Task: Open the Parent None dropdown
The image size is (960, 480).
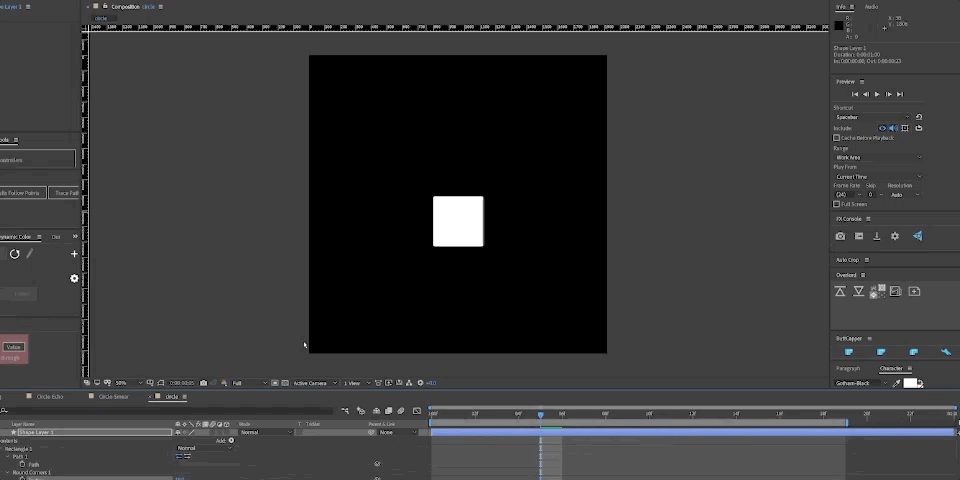Action: point(398,432)
